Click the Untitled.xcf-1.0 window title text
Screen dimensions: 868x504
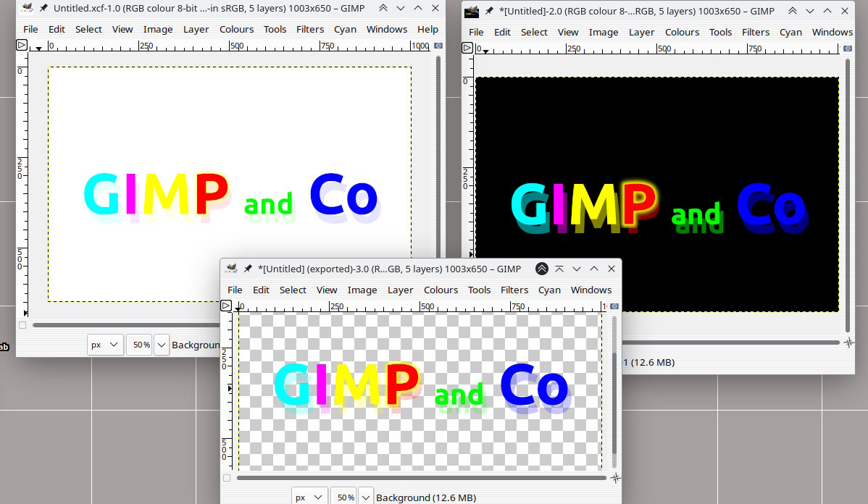209,8
